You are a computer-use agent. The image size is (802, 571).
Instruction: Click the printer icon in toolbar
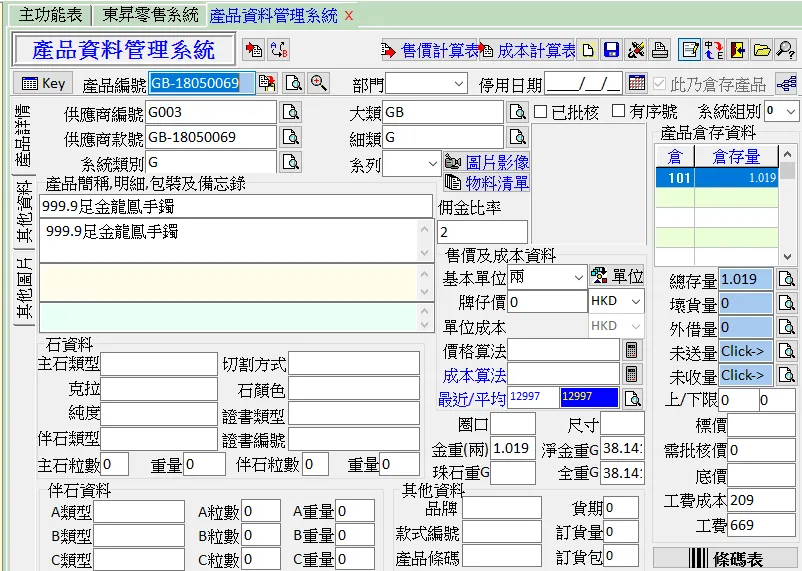tap(660, 50)
